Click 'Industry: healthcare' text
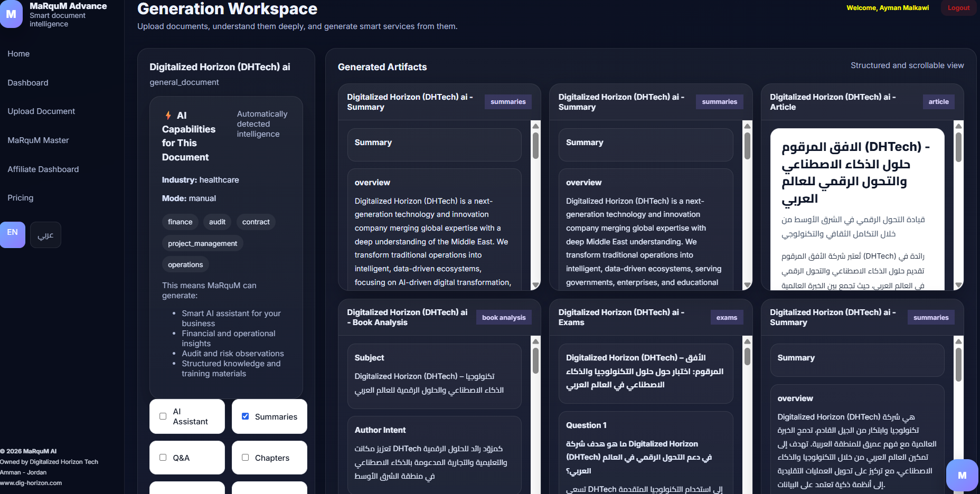Viewport: 980px width, 494px height. pyautogui.click(x=201, y=180)
